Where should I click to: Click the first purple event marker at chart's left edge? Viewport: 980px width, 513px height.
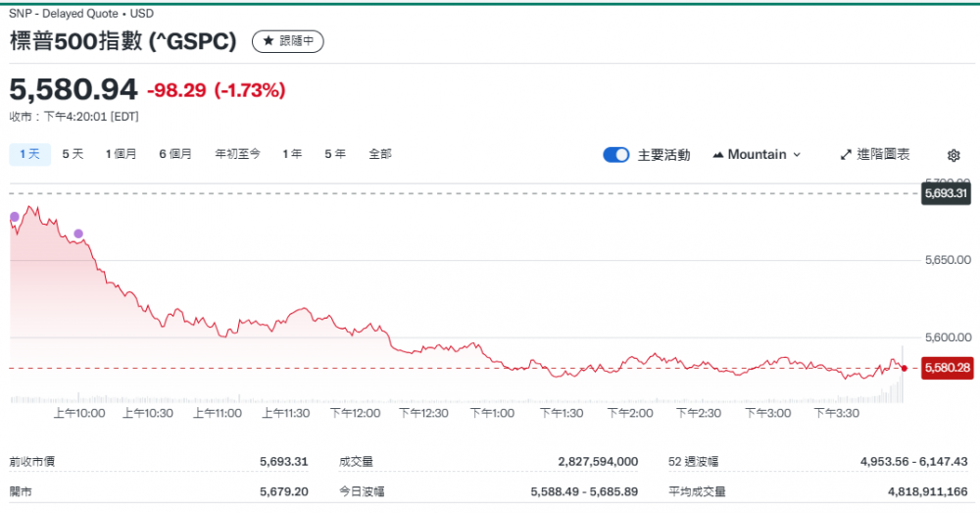pyautogui.click(x=14, y=217)
